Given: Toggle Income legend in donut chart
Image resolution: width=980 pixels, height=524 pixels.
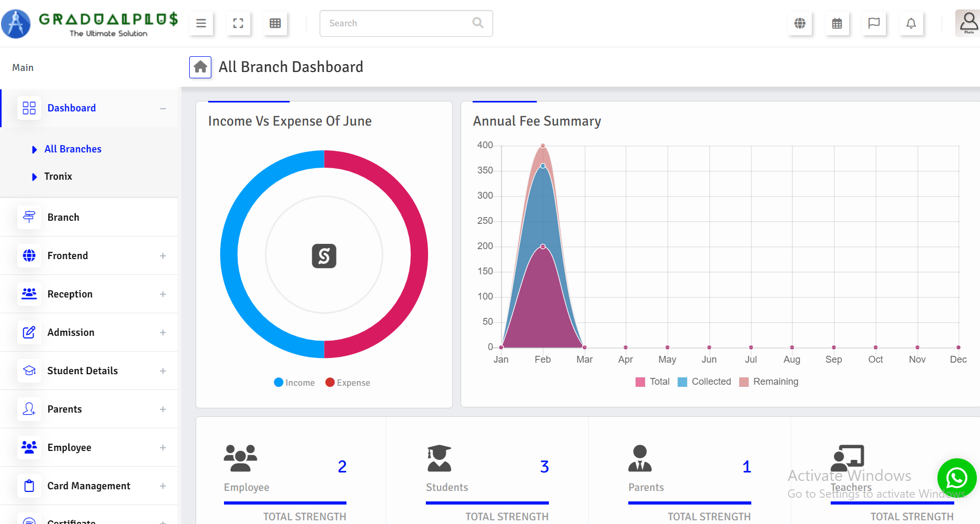Looking at the screenshot, I should 294,383.
